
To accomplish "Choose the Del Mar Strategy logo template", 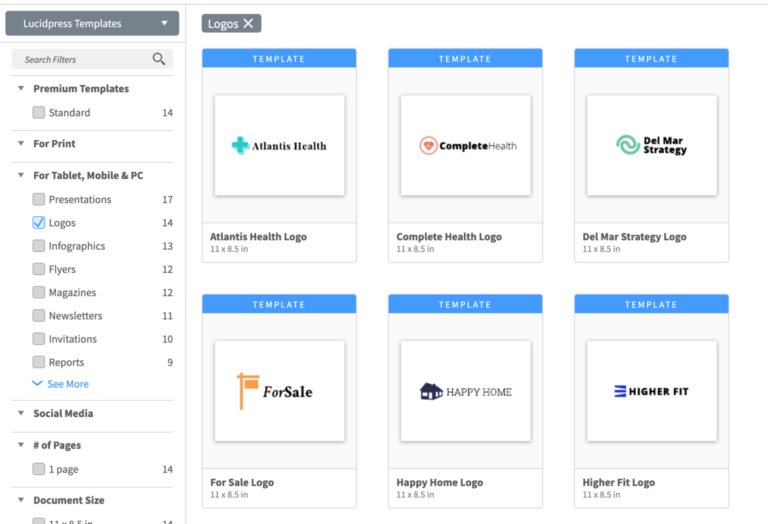I will (x=651, y=145).
